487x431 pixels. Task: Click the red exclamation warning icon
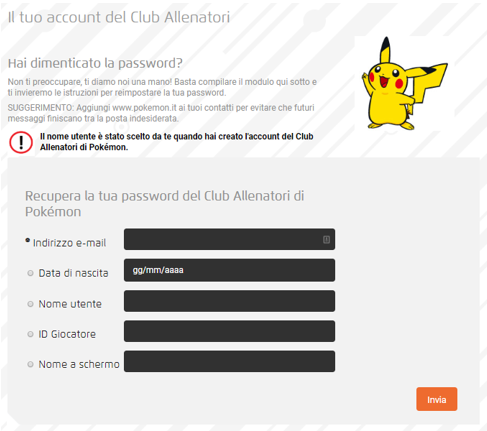(x=21, y=142)
